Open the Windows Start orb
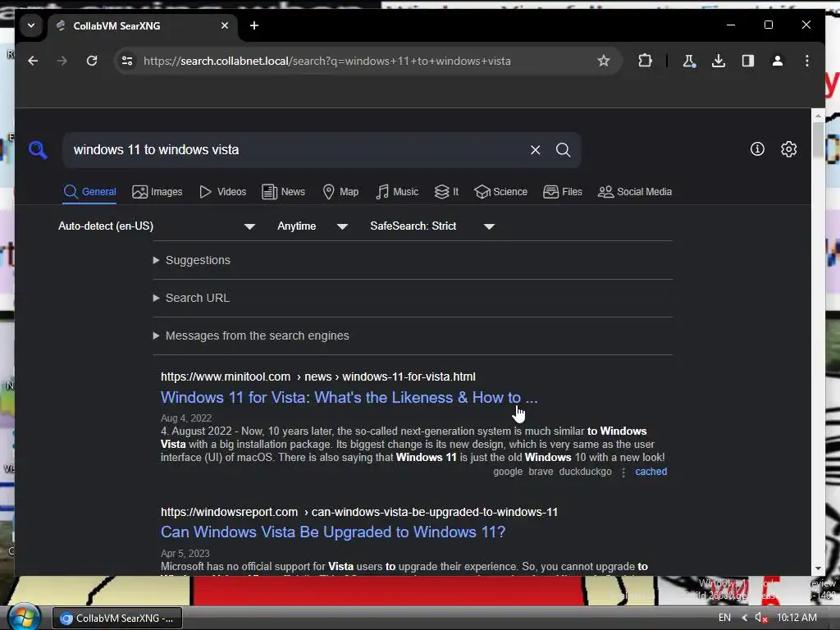Viewport: 840px width, 630px height. tap(24, 617)
